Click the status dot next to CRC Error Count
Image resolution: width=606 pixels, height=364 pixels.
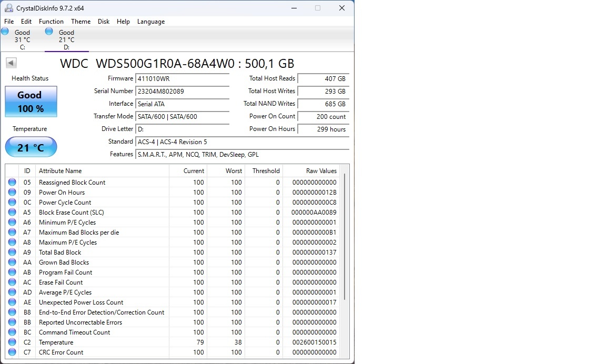click(x=12, y=352)
